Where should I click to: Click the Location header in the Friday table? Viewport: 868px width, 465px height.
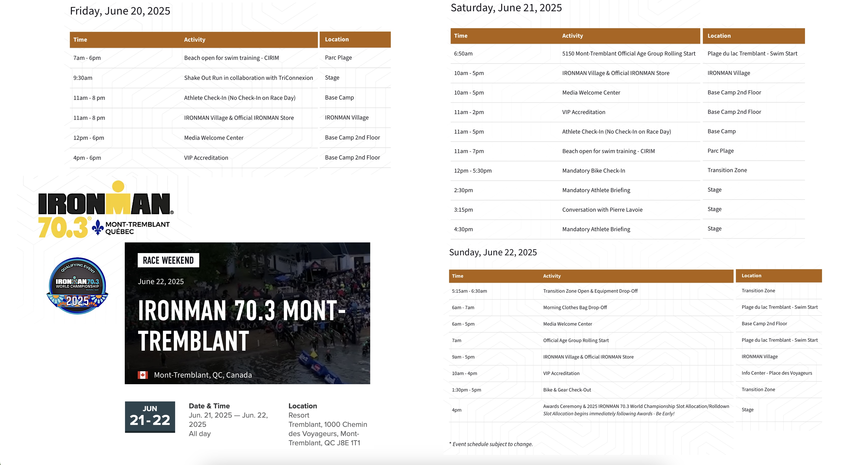tap(337, 39)
